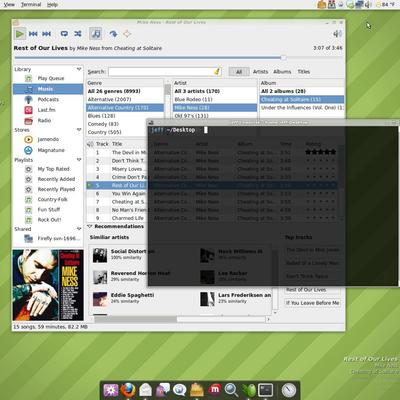Skip to the next track
The width and height of the screenshot is (400, 400).
[x=46, y=34]
